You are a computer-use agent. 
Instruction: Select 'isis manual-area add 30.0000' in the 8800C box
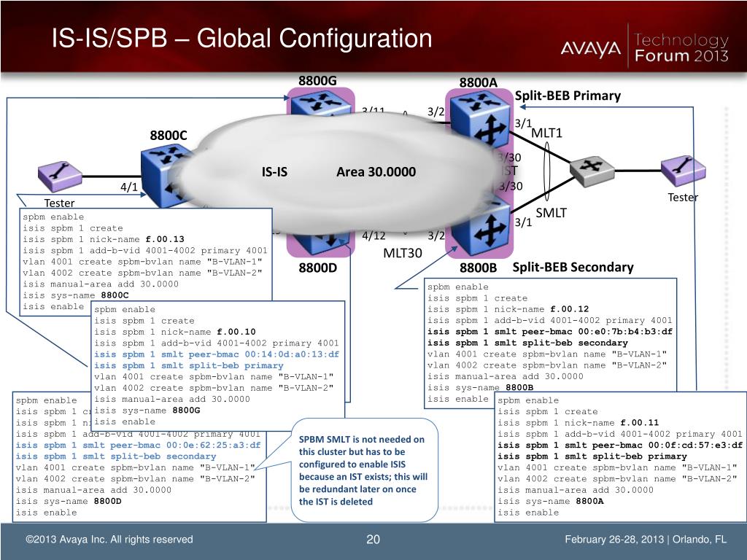[101, 284]
